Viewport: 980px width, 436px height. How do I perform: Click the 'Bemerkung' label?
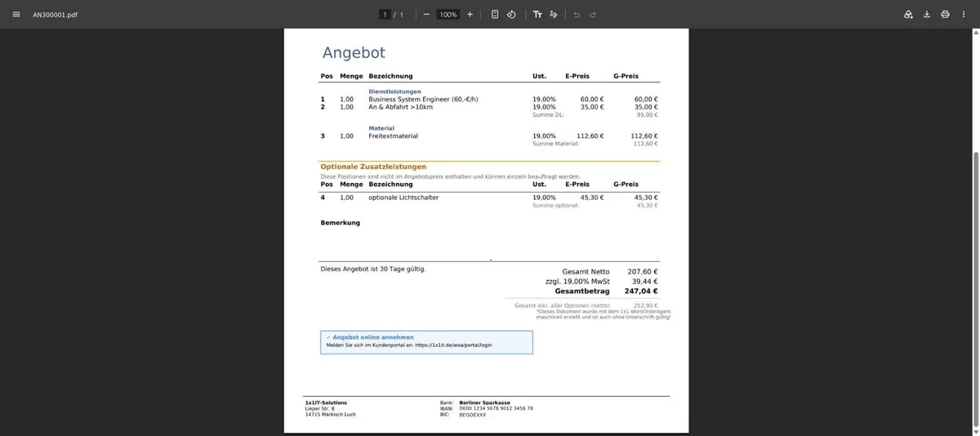[340, 222]
